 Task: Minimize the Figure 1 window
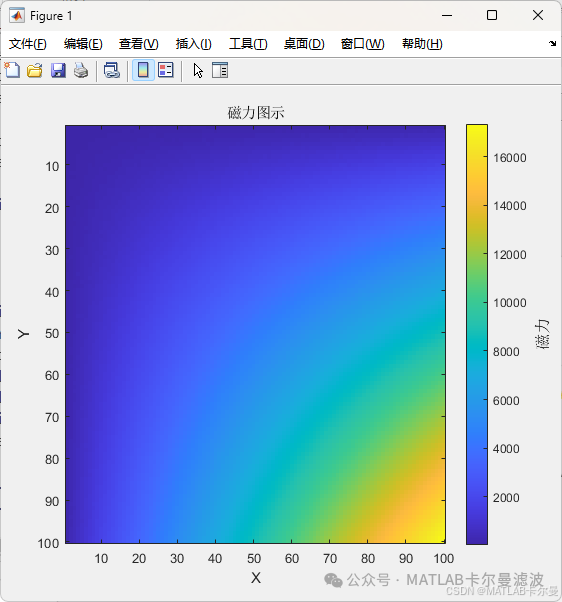coord(447,15)
